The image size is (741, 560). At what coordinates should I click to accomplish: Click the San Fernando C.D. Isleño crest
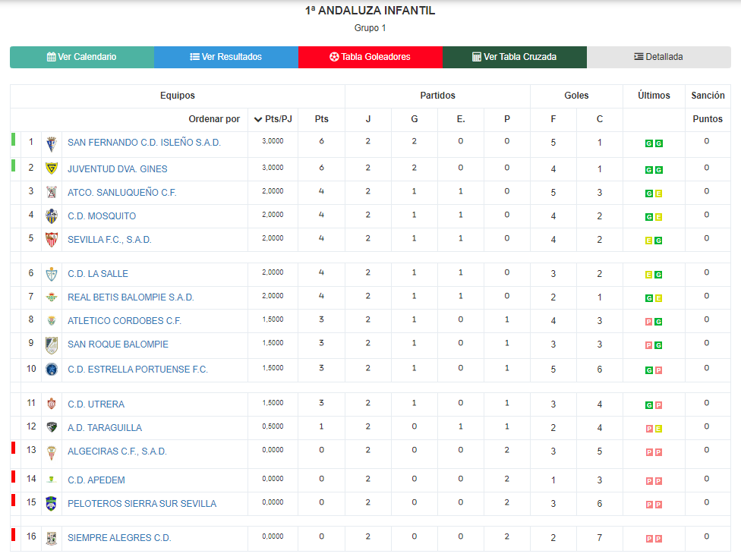[x=52, y=143]
